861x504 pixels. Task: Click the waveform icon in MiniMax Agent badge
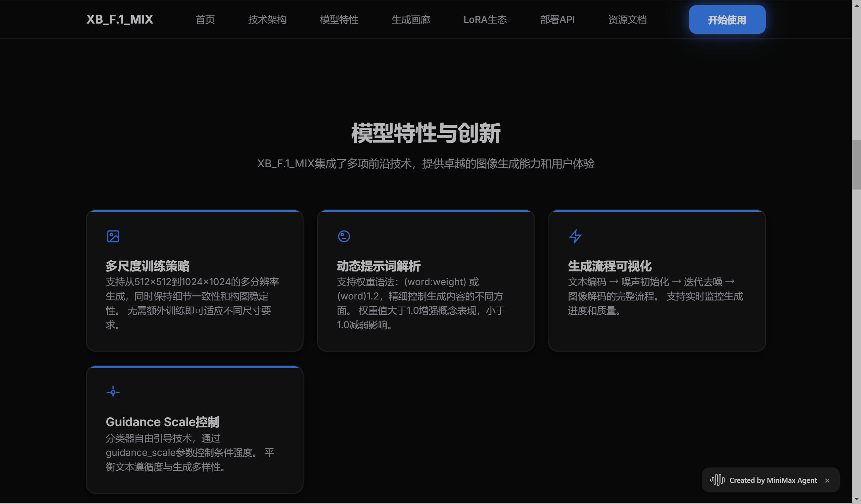click(x=717, y=480)
